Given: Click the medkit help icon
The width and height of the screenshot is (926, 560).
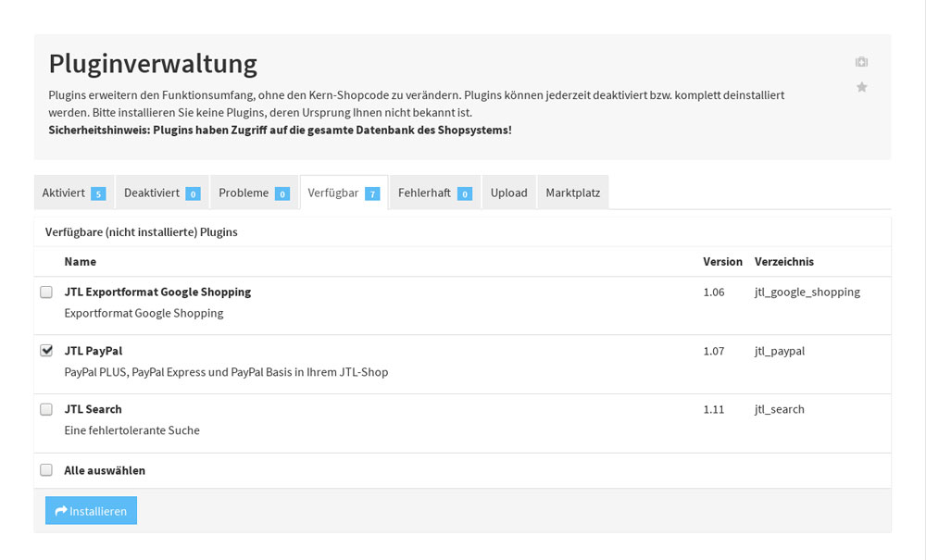Looking at the screenshot, I should point(861,62).
